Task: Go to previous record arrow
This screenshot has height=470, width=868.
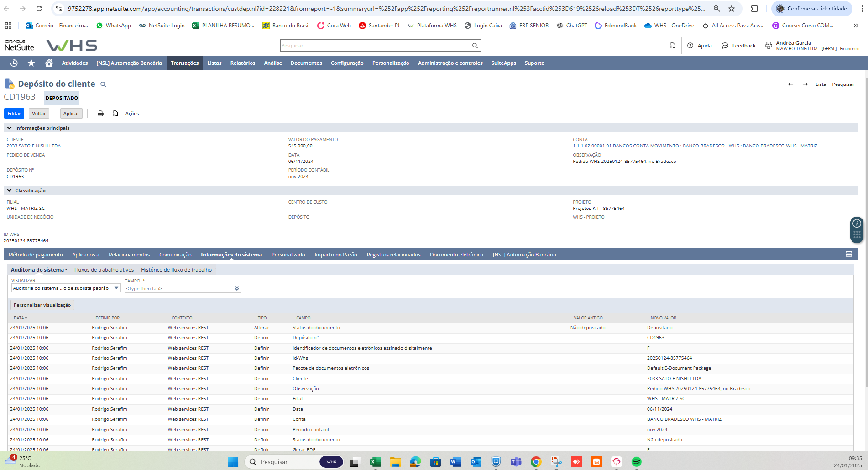Action: pyautogui.click(x=790, y=84)
